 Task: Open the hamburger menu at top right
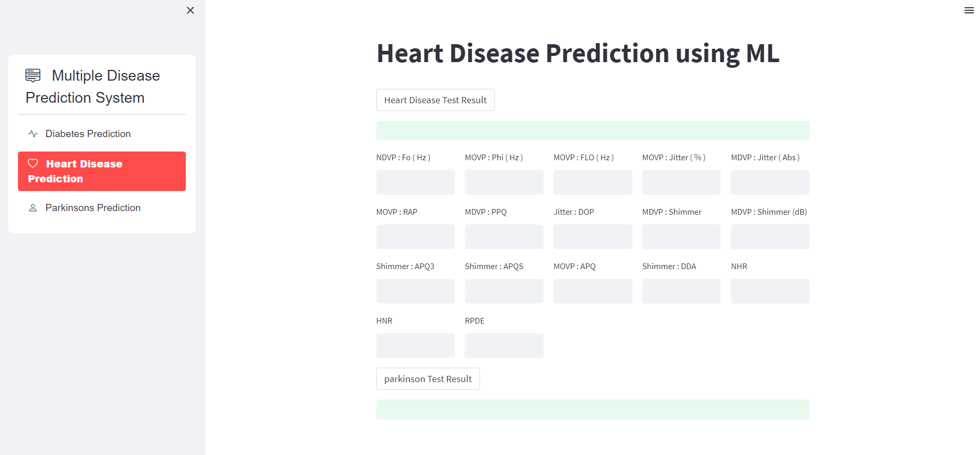coord(969,10)
